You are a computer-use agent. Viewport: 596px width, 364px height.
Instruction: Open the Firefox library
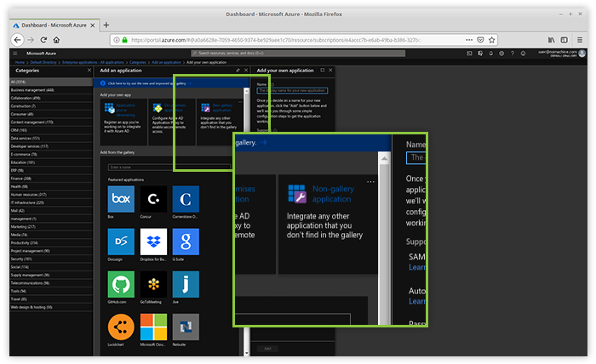(551, 40)
